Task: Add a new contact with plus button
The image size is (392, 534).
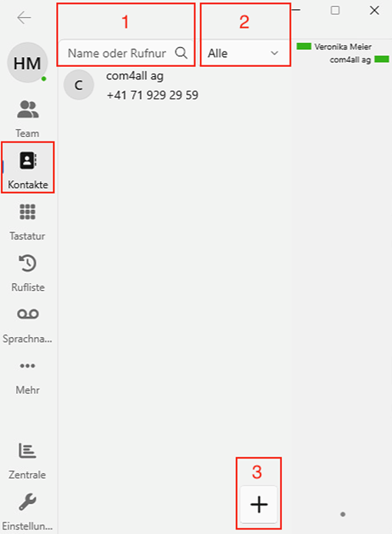Action: point(259,504)
